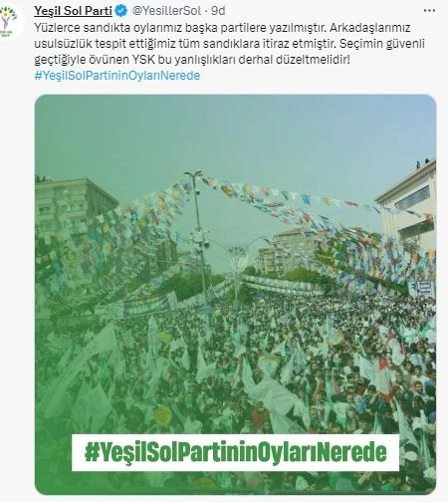Screen dimensions: 448x502
Task: Visit the @YesillerSol handle link
Action: click(x=166, y=11)
